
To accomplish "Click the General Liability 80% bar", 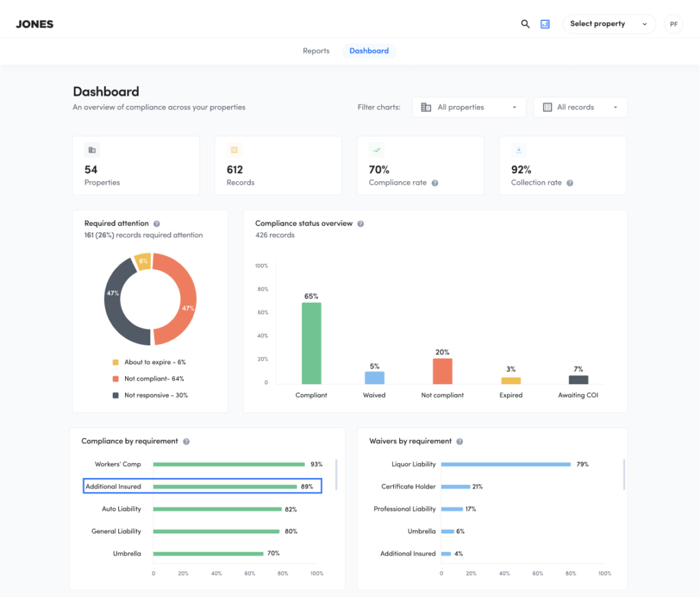I will click(x=216, y=531).
